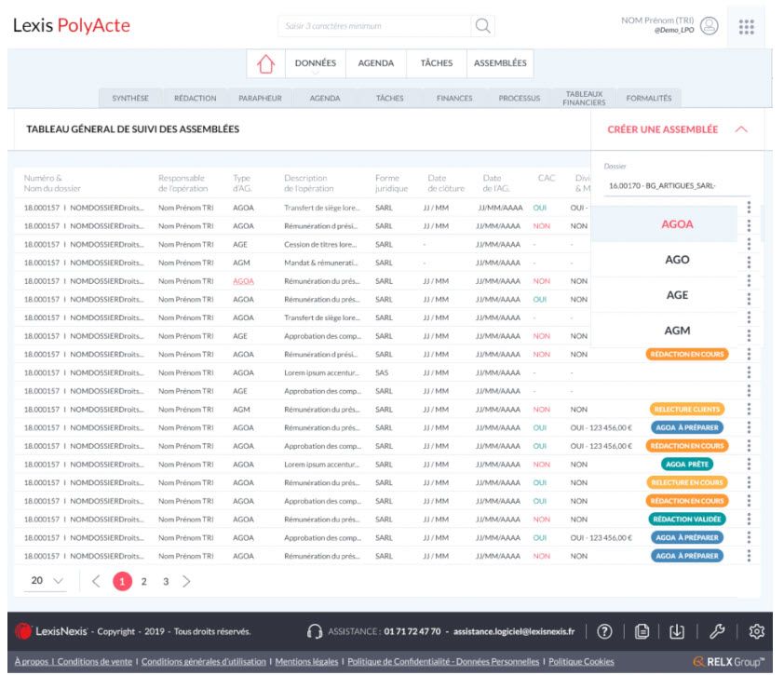Click the Rédaction Validée status badge
The width and height of the screenshot is (784, 675).
[687, 520]
